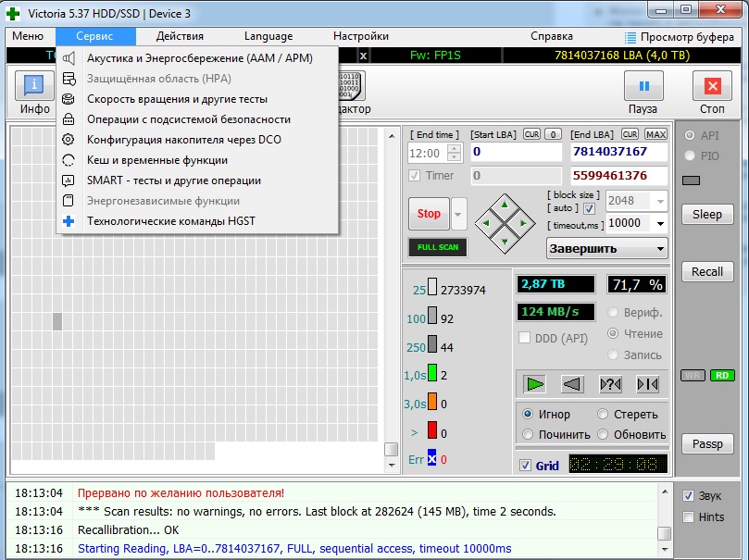Viewport: 749px width, 560px height.
Task: Click the right arrow of the diamond navigator
Action: click(x=523, y=223)
